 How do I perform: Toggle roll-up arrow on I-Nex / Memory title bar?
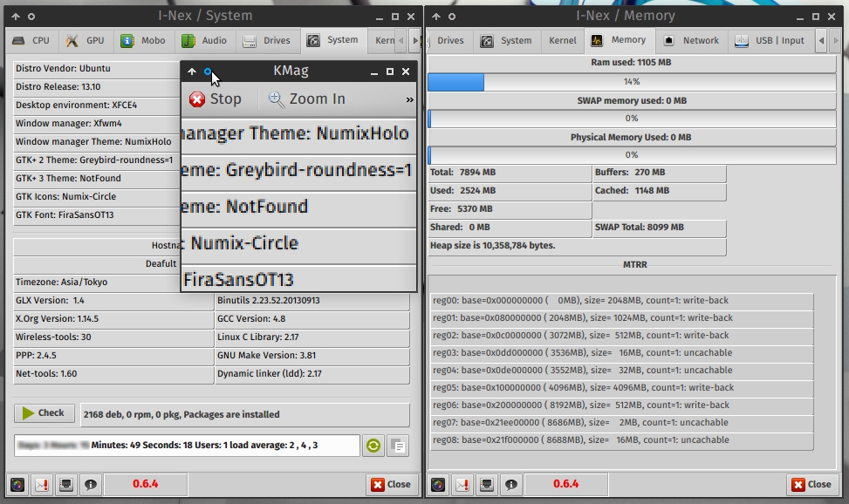[x=437, y=16]
